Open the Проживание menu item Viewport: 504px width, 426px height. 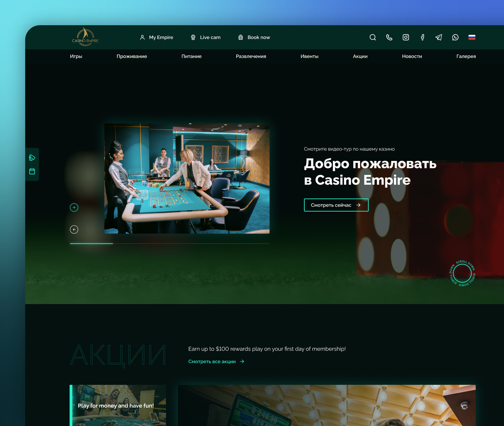[132, 56]
